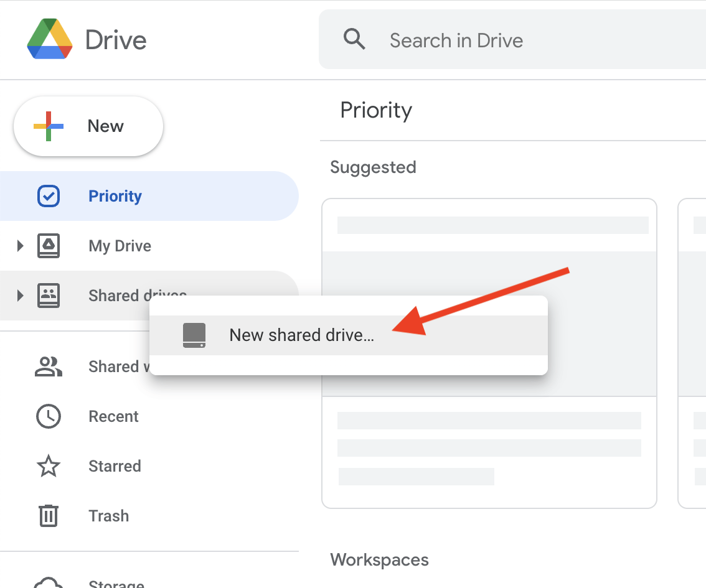Click the Shared drives icon
The image size is (706, 588).
click(49, 296)
